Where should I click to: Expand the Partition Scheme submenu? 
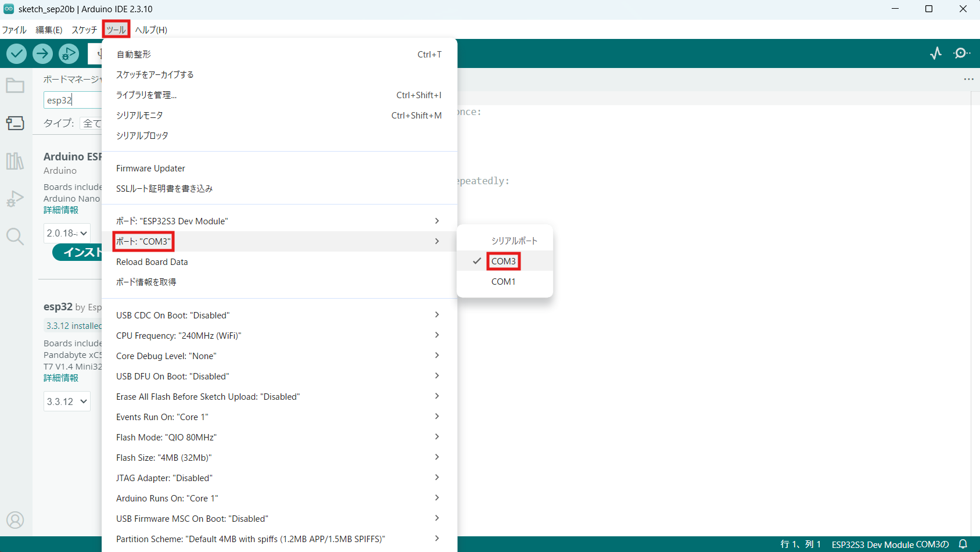pos(279,539)
